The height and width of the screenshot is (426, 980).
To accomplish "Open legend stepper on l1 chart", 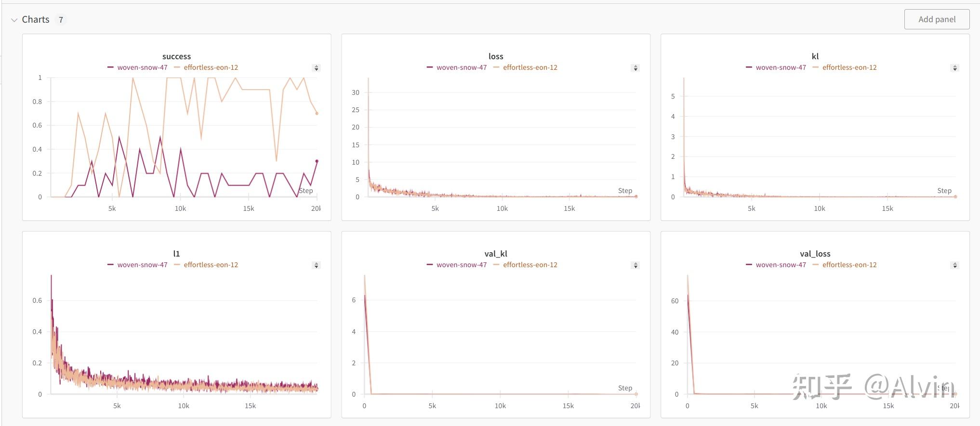I will coord(316,265).
